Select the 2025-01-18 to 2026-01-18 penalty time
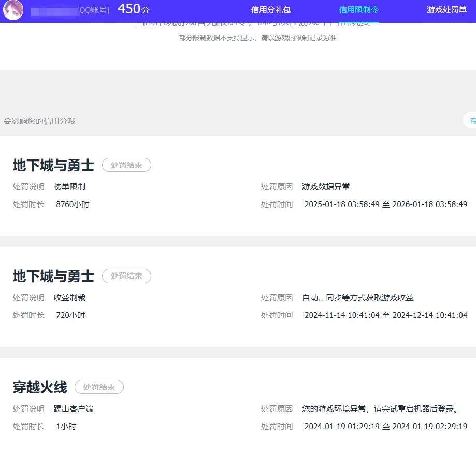This screenshot has width=476, height=454. pyautogui.click(x=386, y=204)
